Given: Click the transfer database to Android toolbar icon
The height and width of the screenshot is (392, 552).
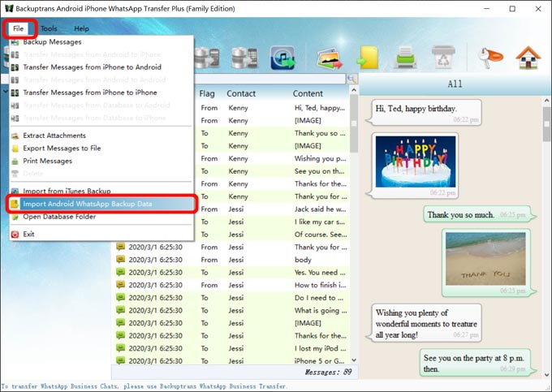Looking at the screenshot, I should (x=207, y=58).
